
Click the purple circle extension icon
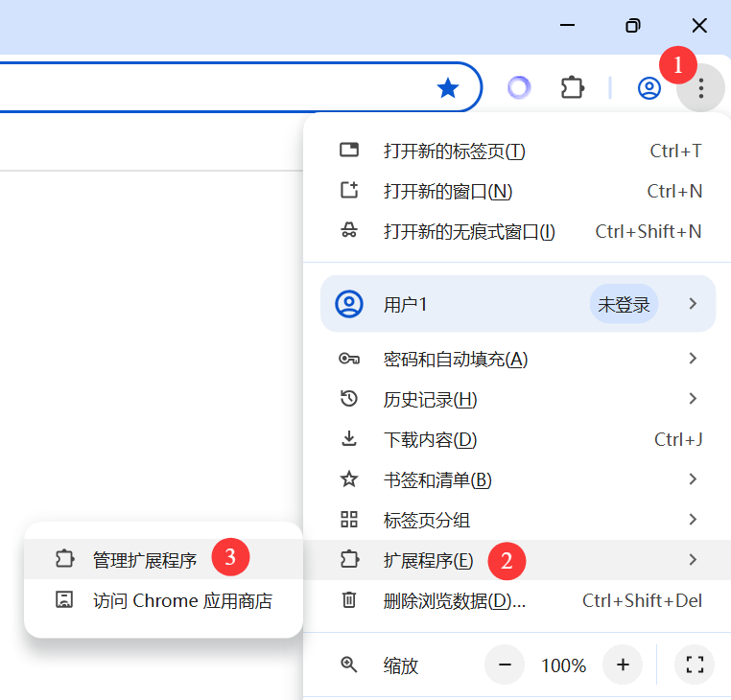(519, 89)
